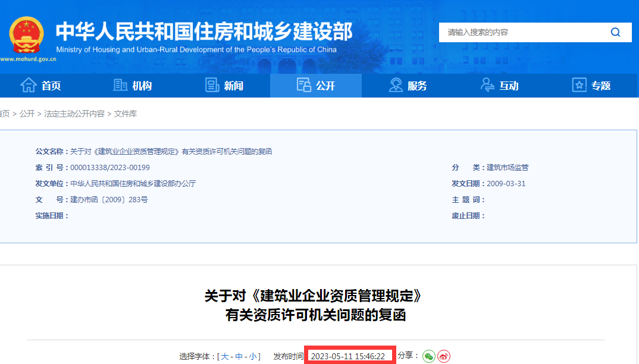639x364 pixels.
Task: Set font size to 中 (medium)
Action: point(238,356)
